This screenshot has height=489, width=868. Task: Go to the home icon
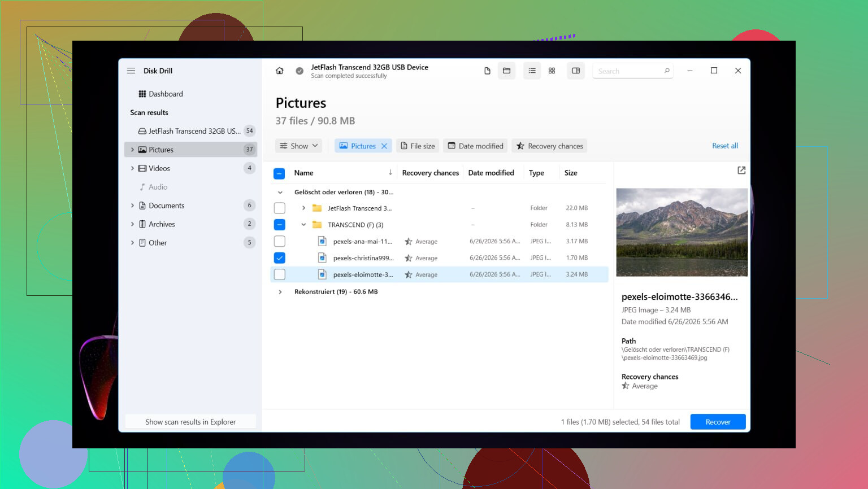(x=279, y=71)
